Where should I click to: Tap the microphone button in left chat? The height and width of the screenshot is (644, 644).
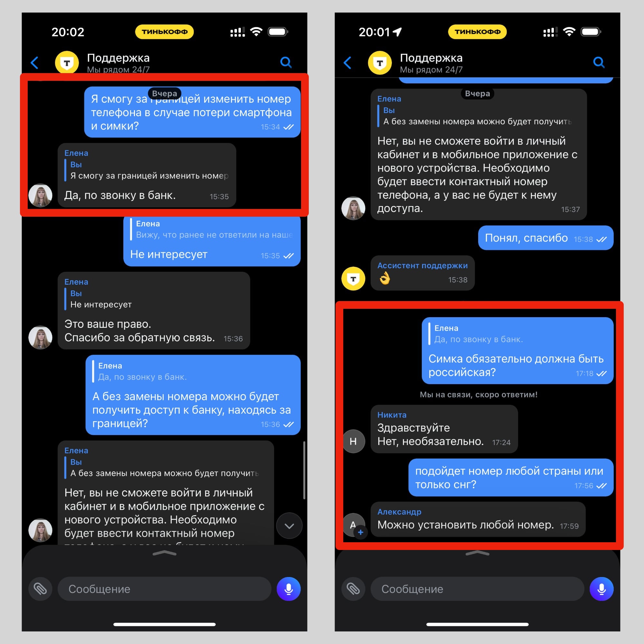click(289, 589)
